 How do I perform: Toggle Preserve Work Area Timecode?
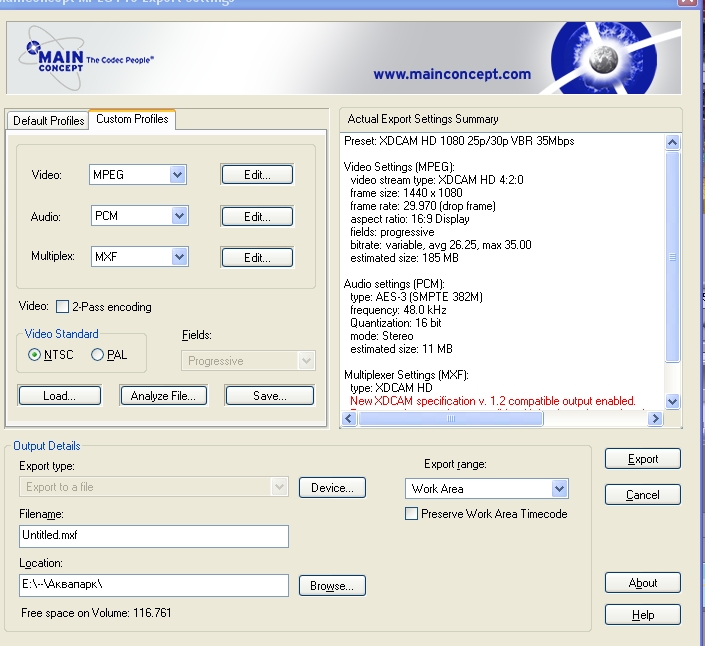click(411, 514)
